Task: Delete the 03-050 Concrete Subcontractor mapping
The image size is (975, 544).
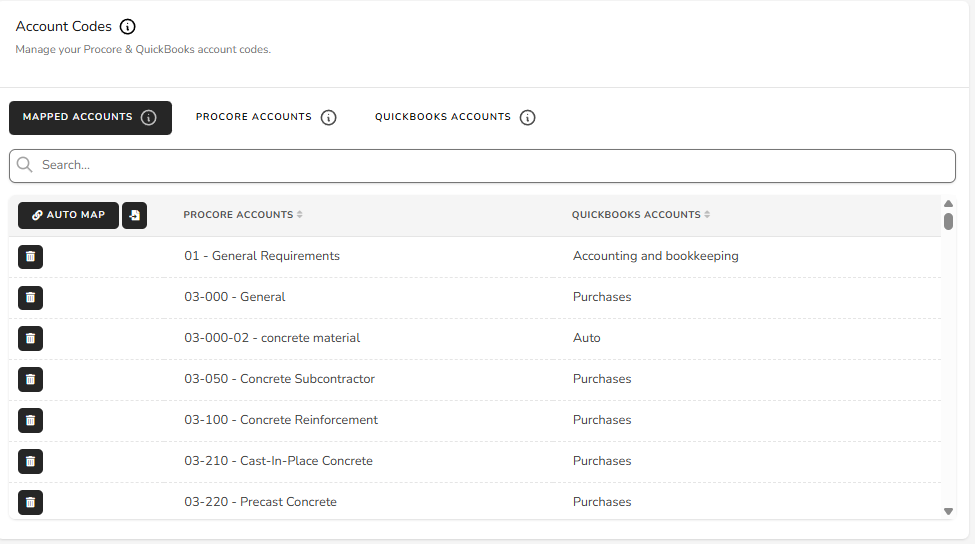Action: pyautogui.click(x=30, y=380)
